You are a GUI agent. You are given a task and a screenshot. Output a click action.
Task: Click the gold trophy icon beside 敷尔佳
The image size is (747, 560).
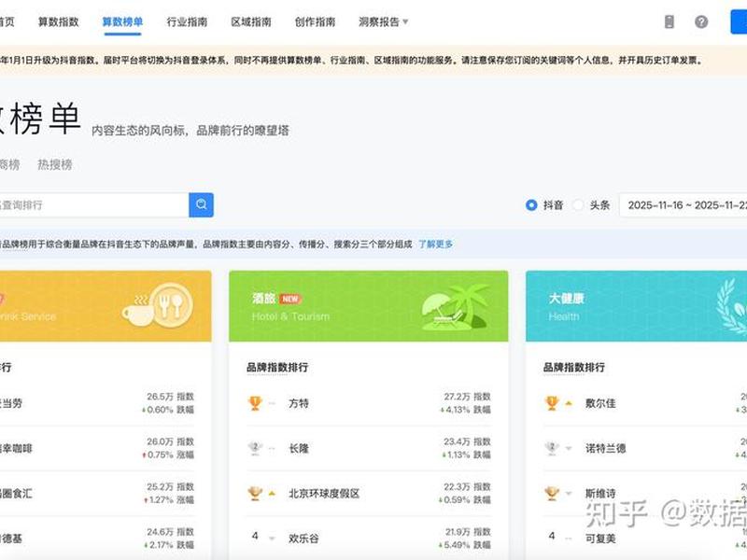coord(552,403)
